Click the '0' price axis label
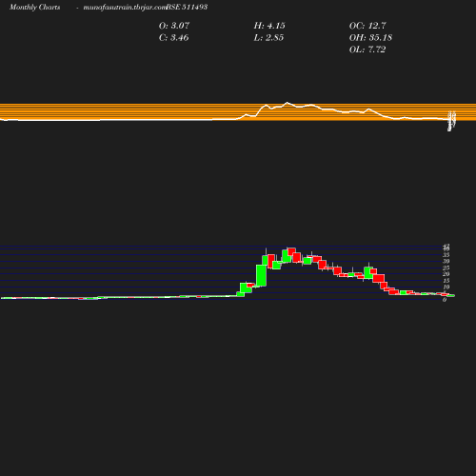Viewport: 476px width, 476px height. 445,300
